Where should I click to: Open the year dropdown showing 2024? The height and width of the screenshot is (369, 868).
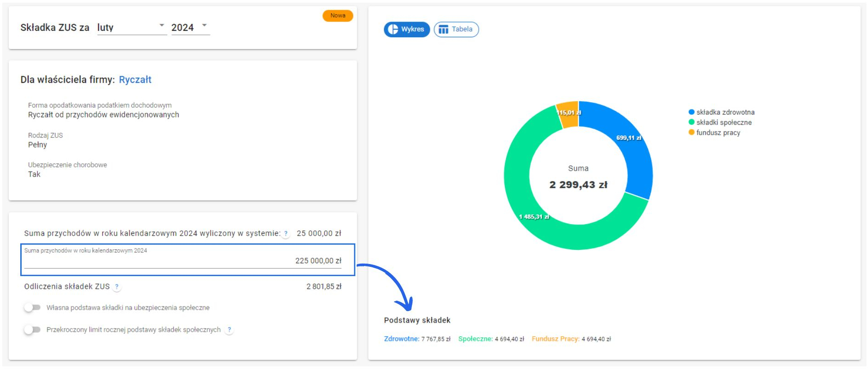click(x=190, y=28)
